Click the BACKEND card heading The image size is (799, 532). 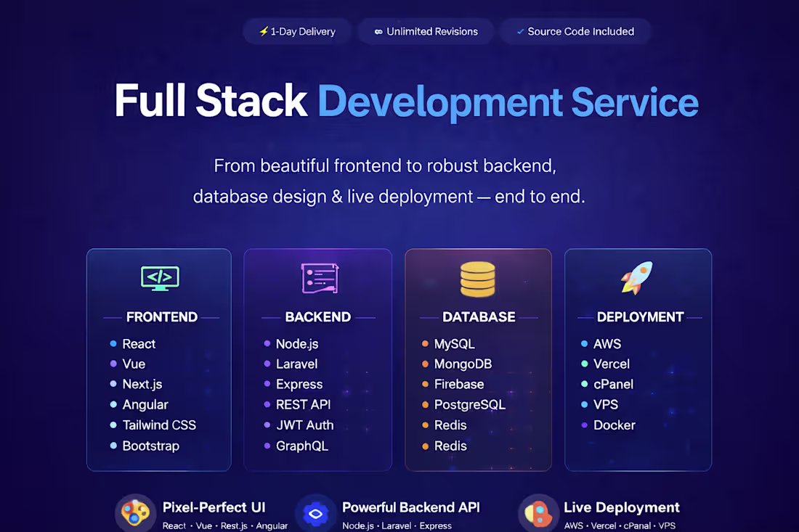point(318,317)
